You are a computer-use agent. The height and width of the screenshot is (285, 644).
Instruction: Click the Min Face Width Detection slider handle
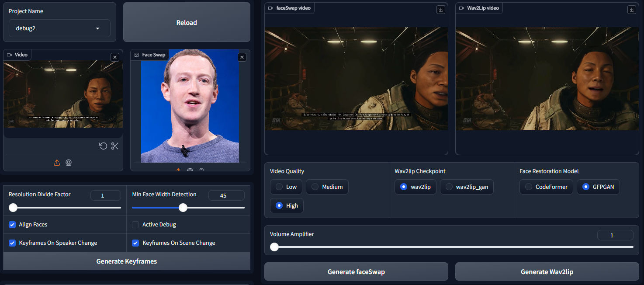183,208
